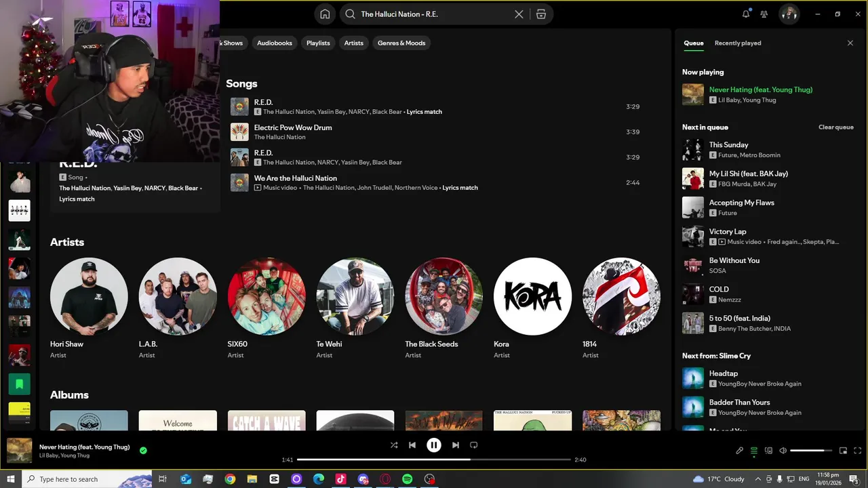Mute the volume speaker icon
868x488 pixels.
783,451
